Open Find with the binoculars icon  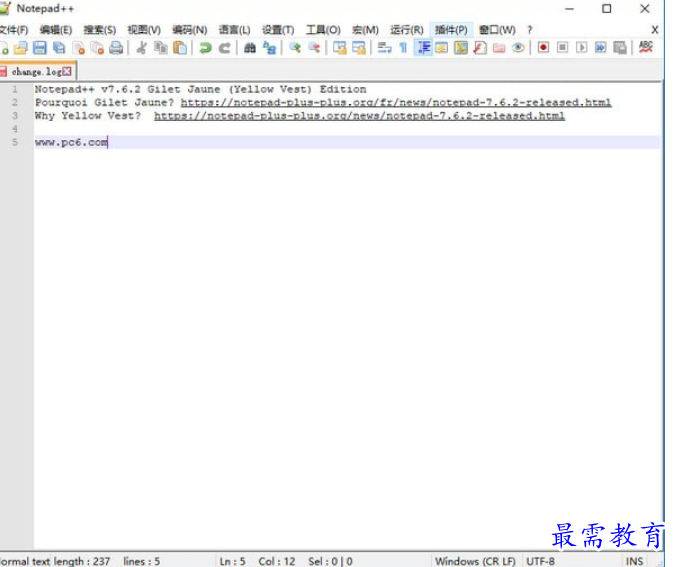pos(250,48)
